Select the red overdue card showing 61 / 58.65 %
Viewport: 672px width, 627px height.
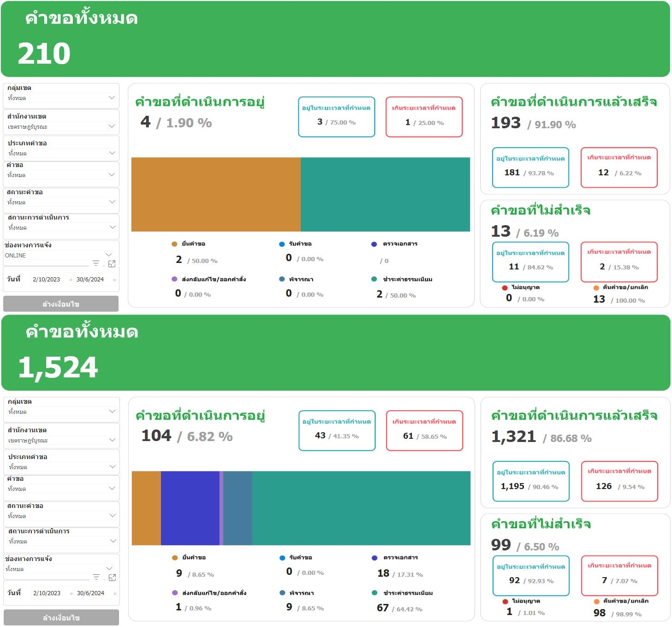coord(424,430)
